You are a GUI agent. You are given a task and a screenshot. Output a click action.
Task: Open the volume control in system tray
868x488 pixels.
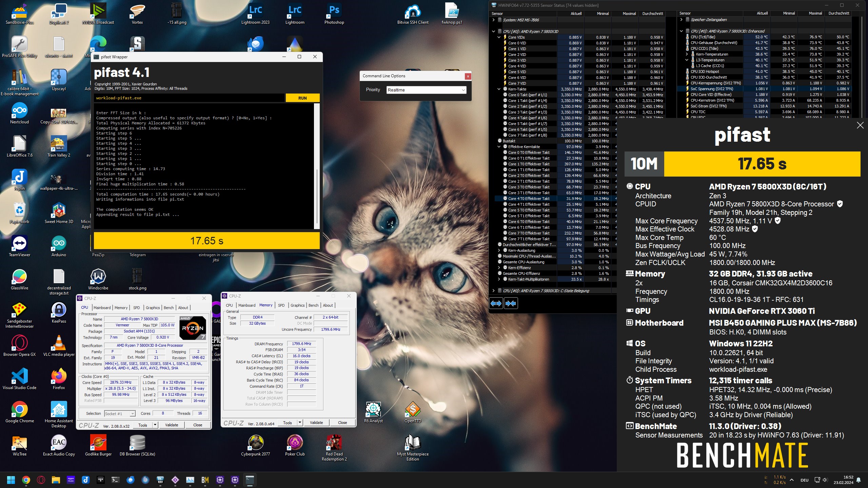825,480
